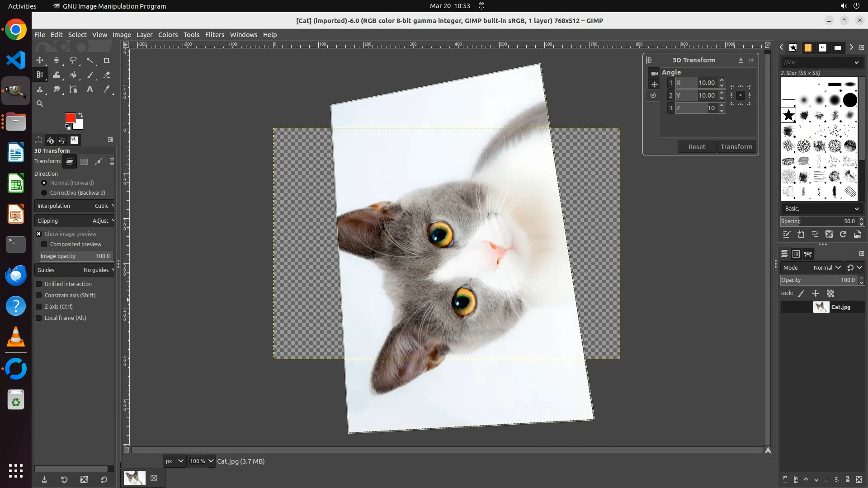868x488 pixels.
Task: Select the Text tool
Action: pos(90,89)
